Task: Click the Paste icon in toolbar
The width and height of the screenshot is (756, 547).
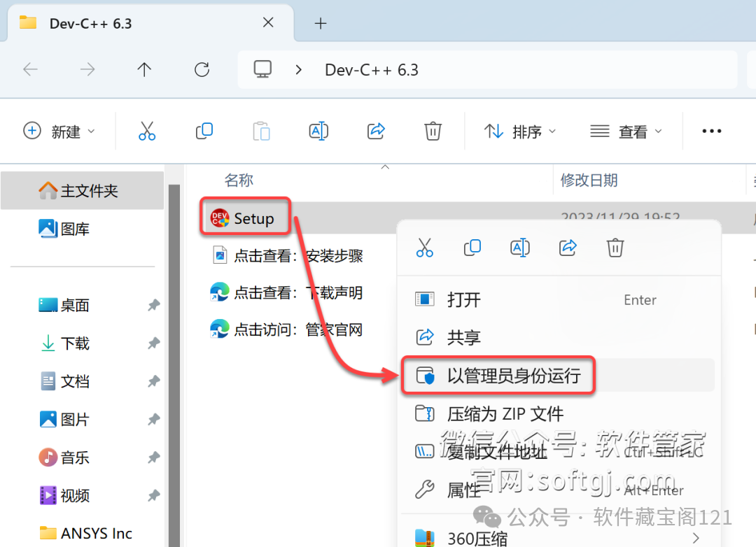Action: [x=261, y=131]
